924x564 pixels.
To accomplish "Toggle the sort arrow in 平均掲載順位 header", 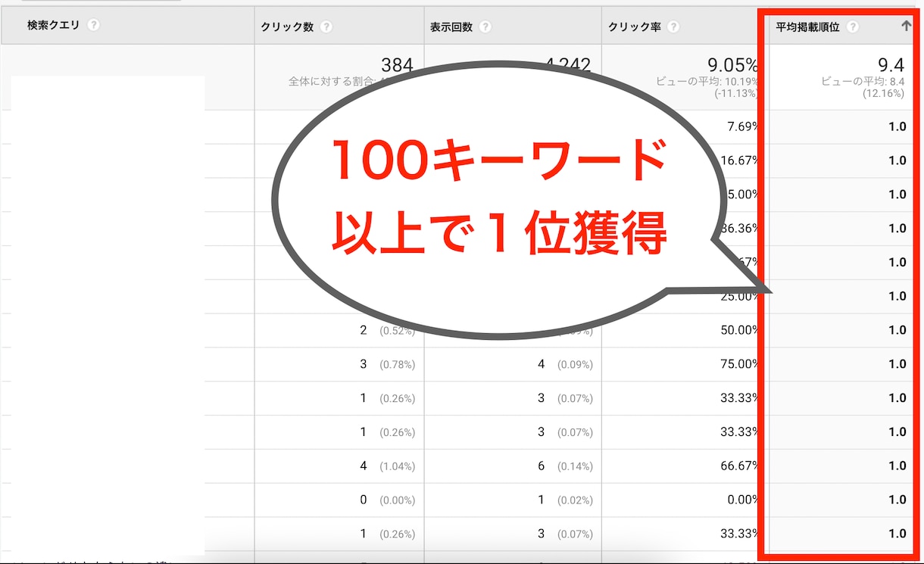I will pyautogui.click(x=905, y=26).
